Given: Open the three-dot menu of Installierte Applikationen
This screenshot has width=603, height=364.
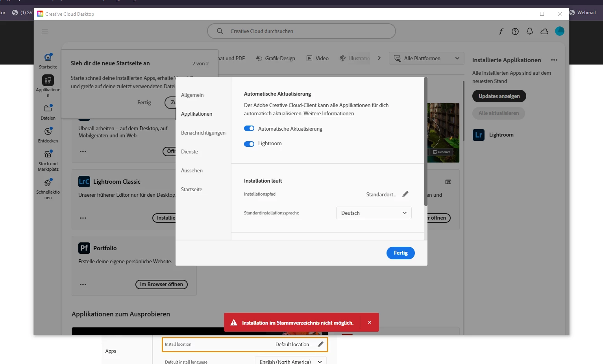Looking at the screenshot, I should (554, 60).
